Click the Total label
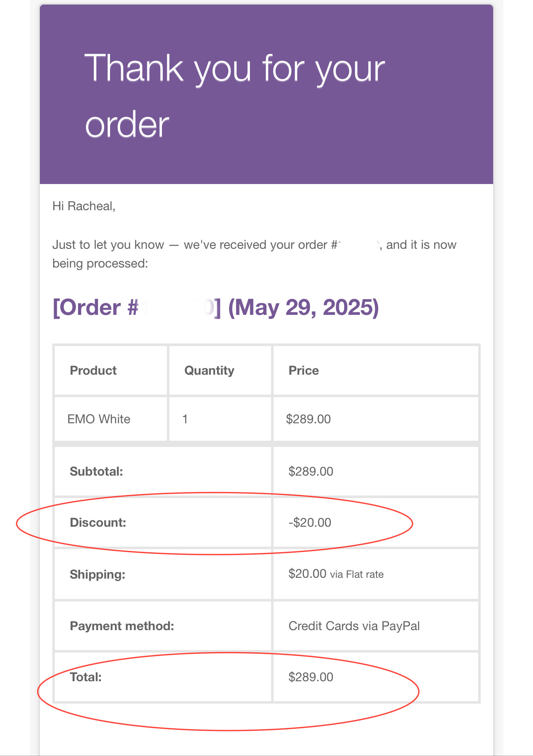Screen dimensions: 533x756 click(86, 677)
